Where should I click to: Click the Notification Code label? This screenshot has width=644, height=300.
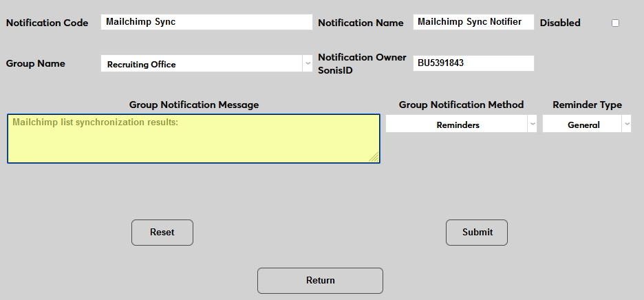coord(47,23)
